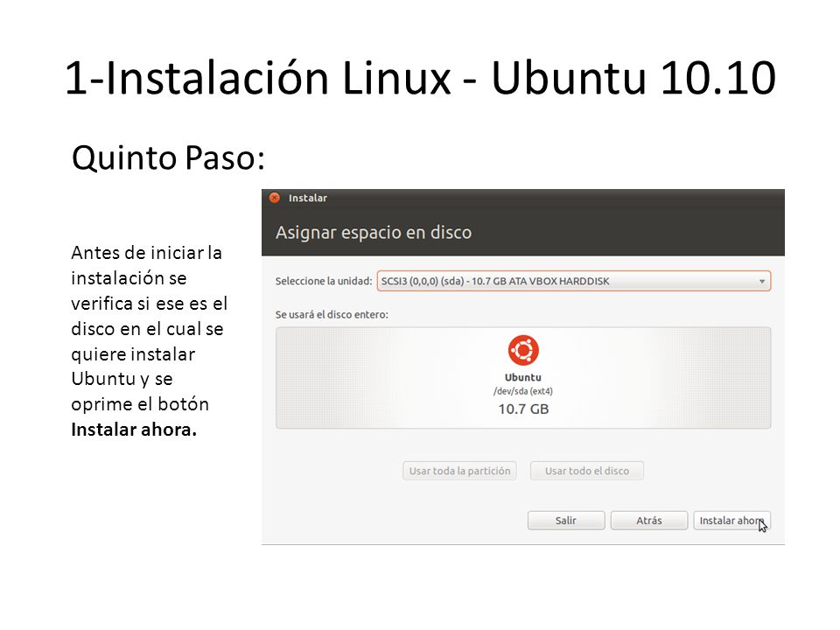Click the slide title Instalación Linux - Ubuntu 10.10

click(421, 78)
